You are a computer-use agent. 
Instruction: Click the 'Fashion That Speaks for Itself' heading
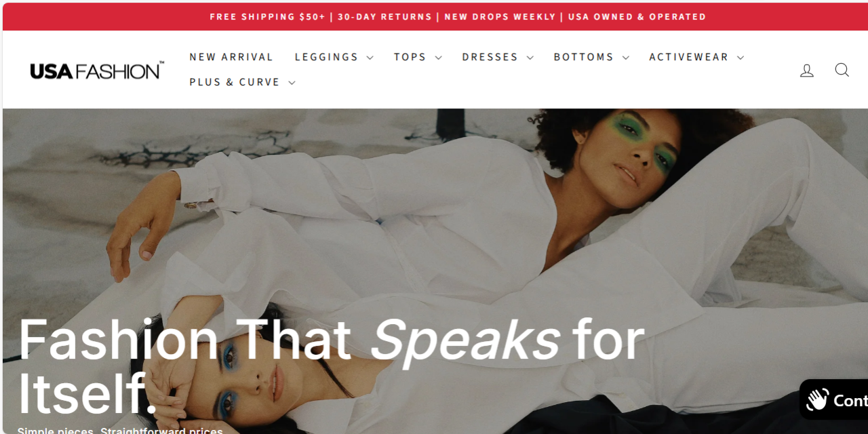(x=331, y=366)
